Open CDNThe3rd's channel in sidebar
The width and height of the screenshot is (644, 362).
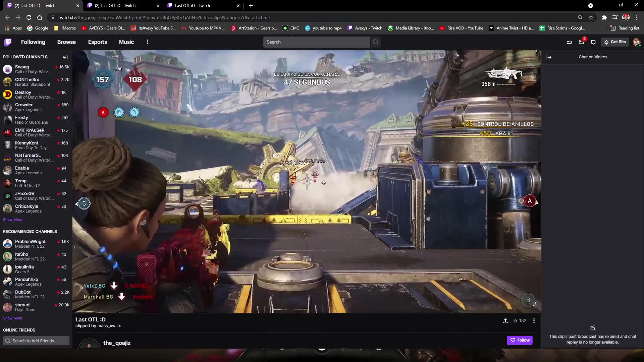tap(36, 82)
